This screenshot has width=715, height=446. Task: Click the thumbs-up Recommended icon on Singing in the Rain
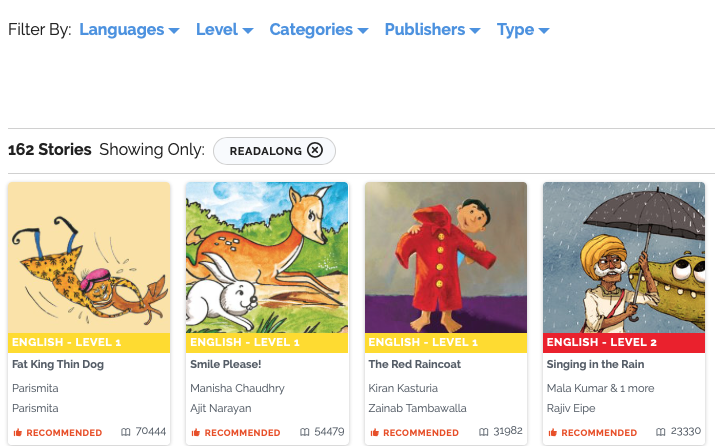point(552,433)
